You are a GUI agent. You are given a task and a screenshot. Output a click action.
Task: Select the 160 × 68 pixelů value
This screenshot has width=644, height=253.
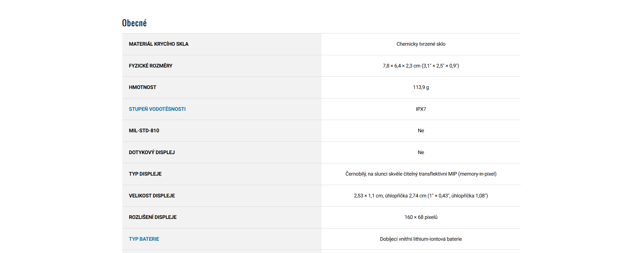tap(421, 217)
